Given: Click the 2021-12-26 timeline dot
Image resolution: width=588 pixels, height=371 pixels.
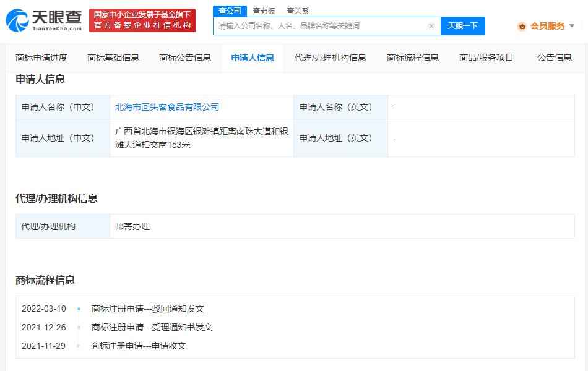Looking at the screenshot, I should tap(79, 327).
